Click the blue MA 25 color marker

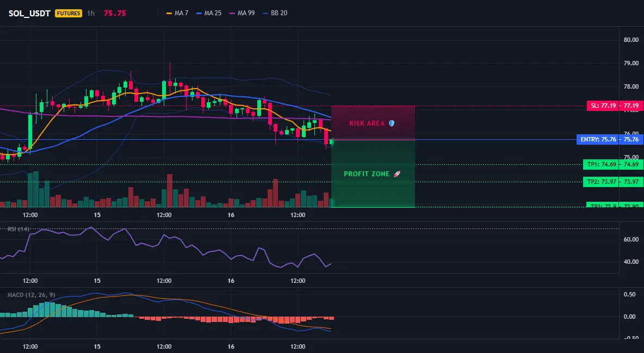tap(199, 13)
